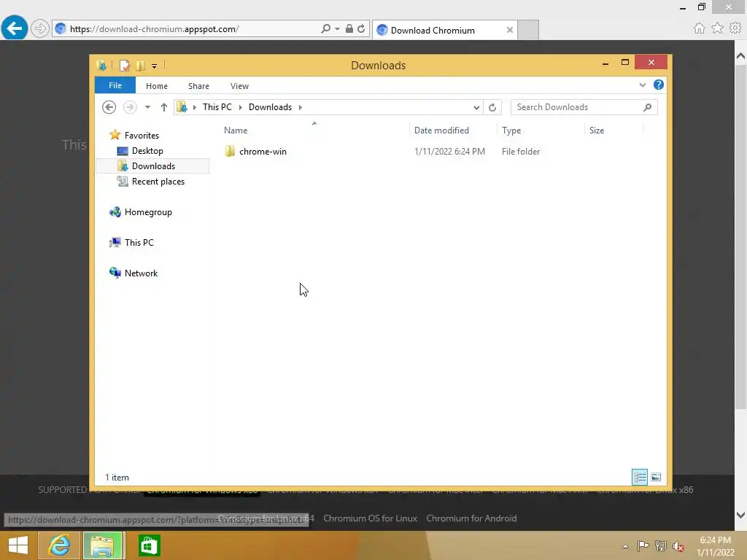
Task: Open previous locations dropdown in address bar
Action: tap(476, 107)
